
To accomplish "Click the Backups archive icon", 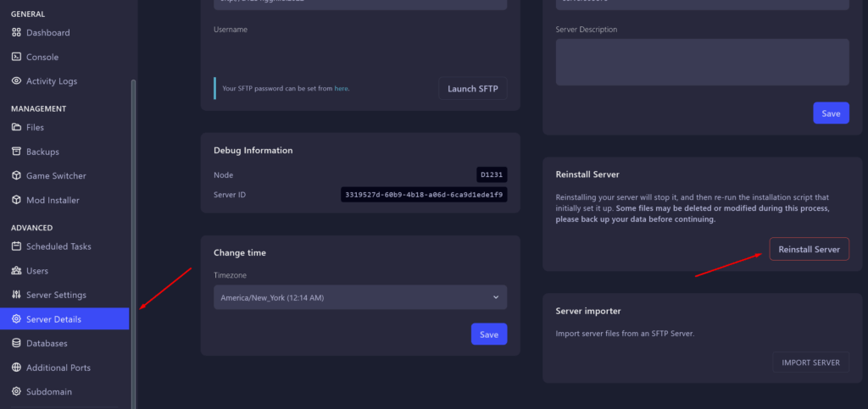I will tap(16, 152).
